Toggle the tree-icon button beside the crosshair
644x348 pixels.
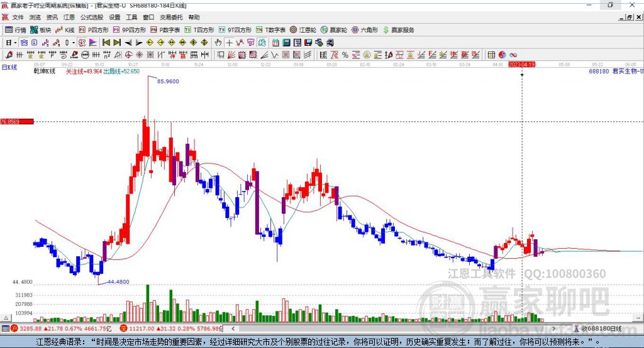click(240, 43)
